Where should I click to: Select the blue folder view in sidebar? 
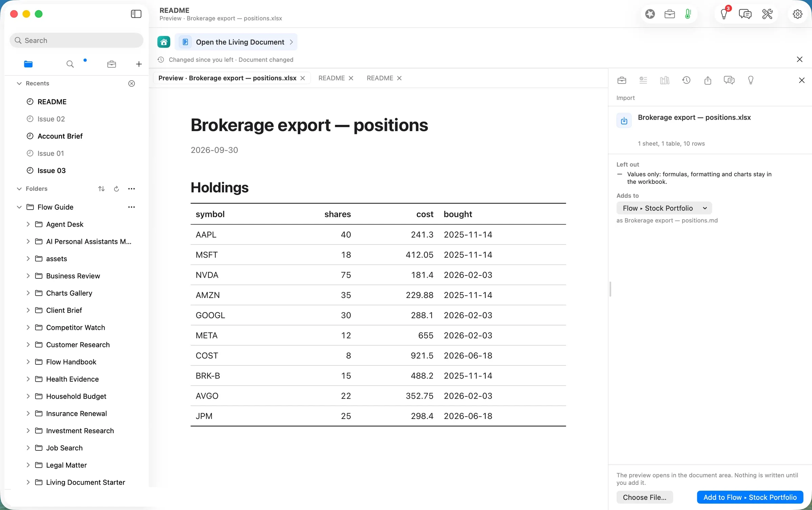28,64
